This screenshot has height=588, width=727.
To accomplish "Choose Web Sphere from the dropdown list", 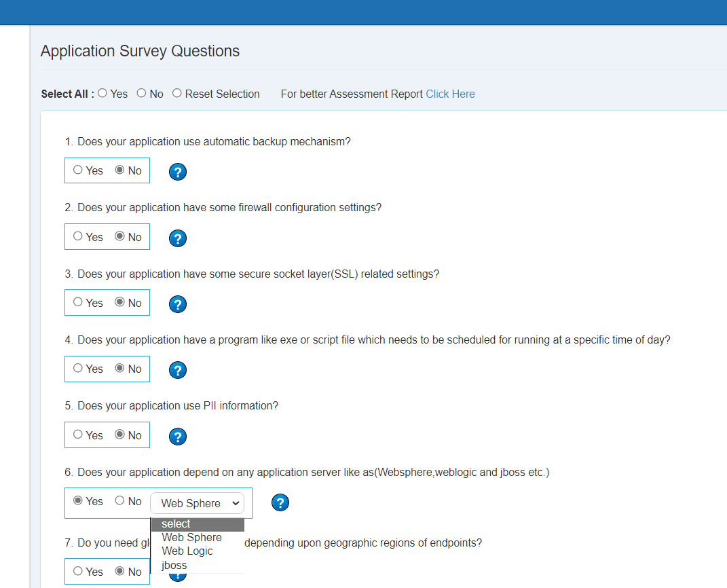I will [198, 538].
